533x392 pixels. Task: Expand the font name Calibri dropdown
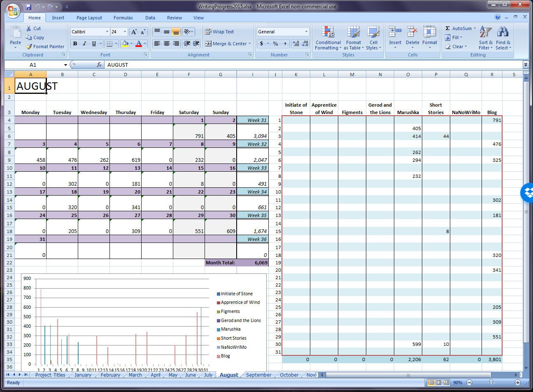(107, 32)
